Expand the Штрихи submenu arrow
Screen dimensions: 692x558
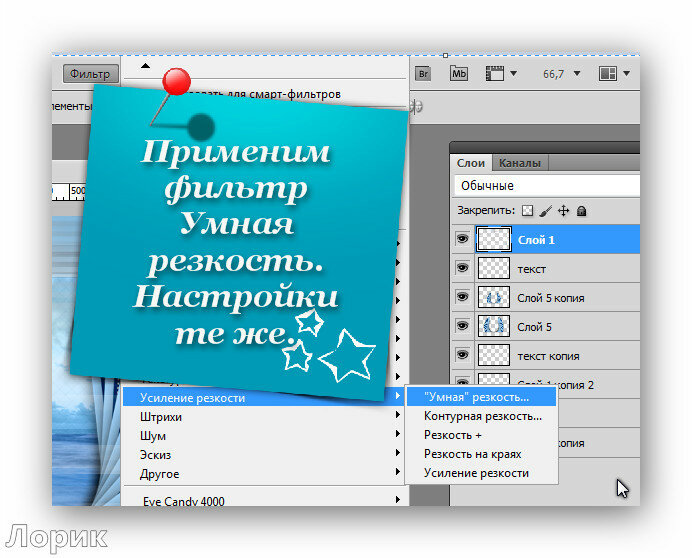(x=398, y=415)
